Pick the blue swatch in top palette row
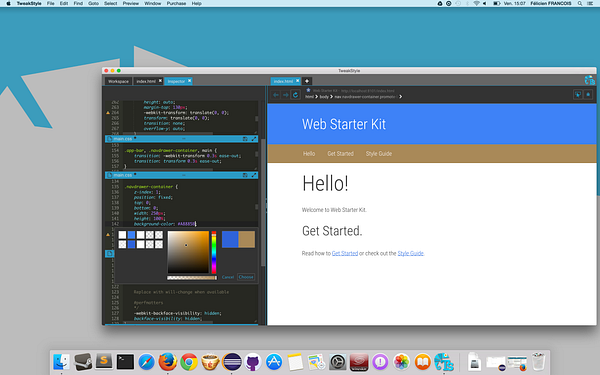 point(131,235)
